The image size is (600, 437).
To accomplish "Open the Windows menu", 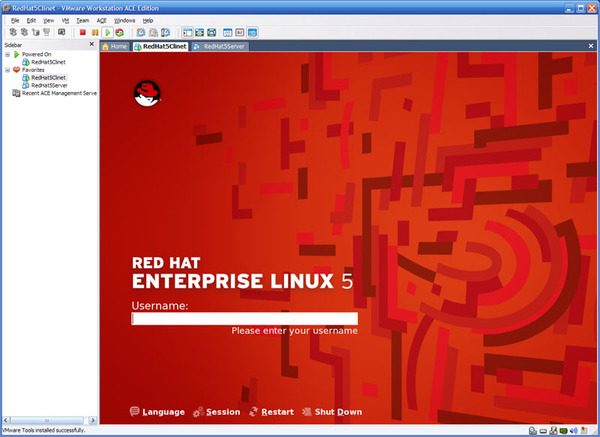I will pos(124,20).
